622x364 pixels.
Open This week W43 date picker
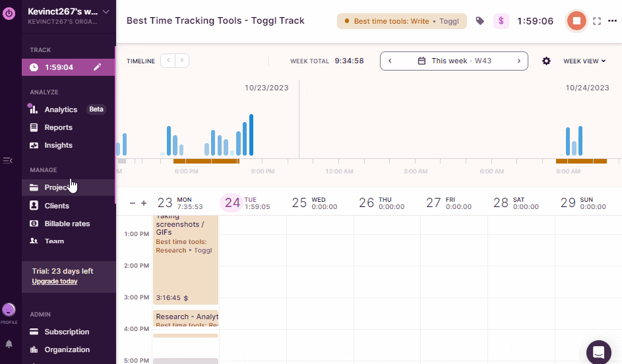coord(454,61)
